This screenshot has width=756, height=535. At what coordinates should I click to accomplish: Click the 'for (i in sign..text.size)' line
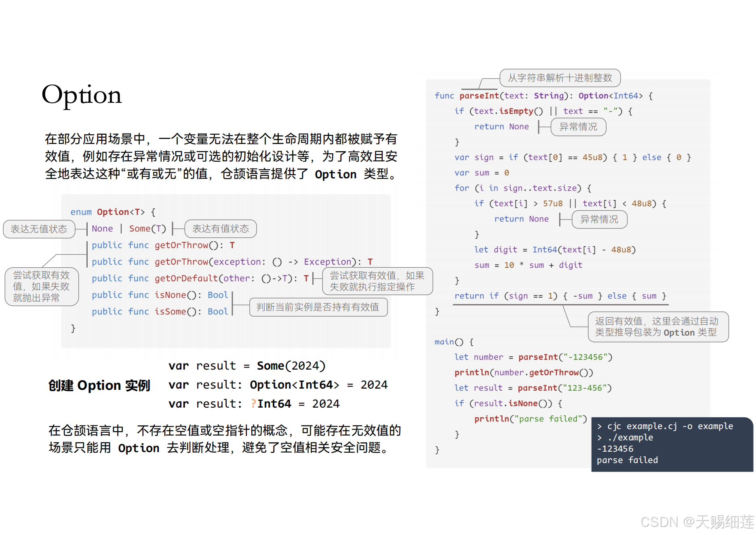coord(523,188)
